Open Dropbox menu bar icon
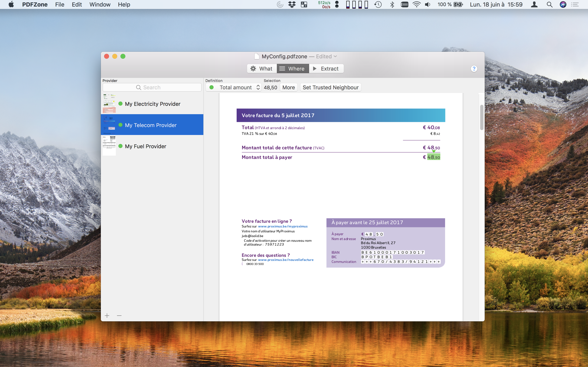 pyautogui.click(x=292, y=4)
